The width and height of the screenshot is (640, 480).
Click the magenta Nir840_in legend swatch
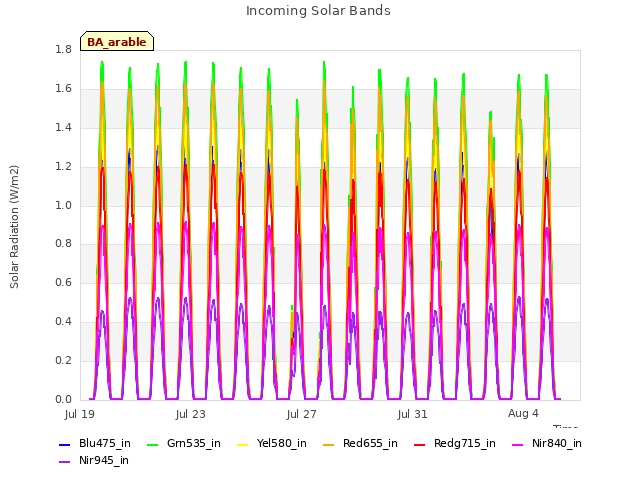518,444
